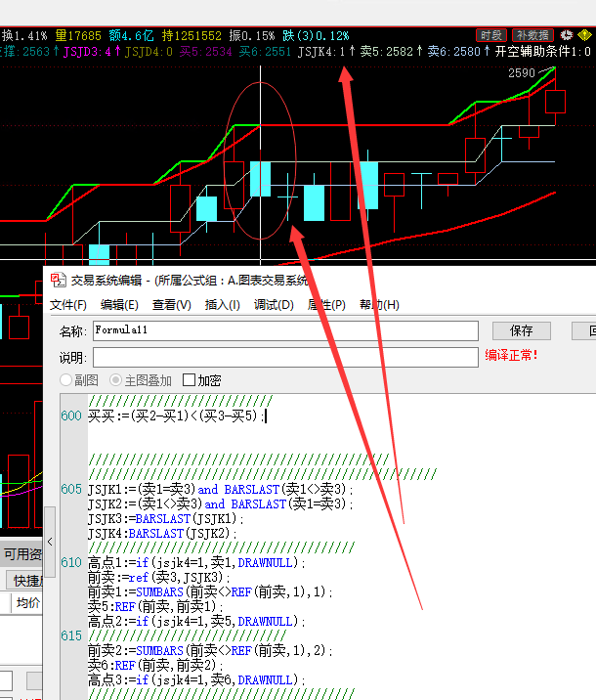
Task: Click the empty 说明 description field
Action: pyautogui.click(x=285, y=357)
